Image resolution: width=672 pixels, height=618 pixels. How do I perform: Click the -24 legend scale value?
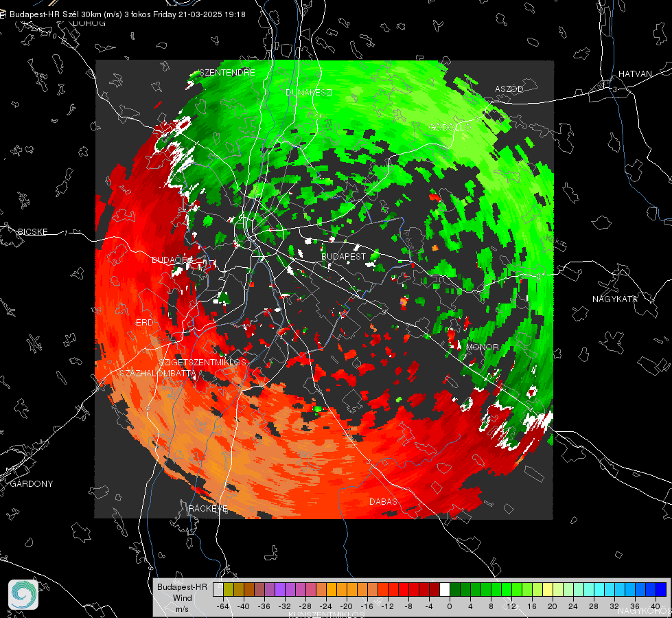326,606
